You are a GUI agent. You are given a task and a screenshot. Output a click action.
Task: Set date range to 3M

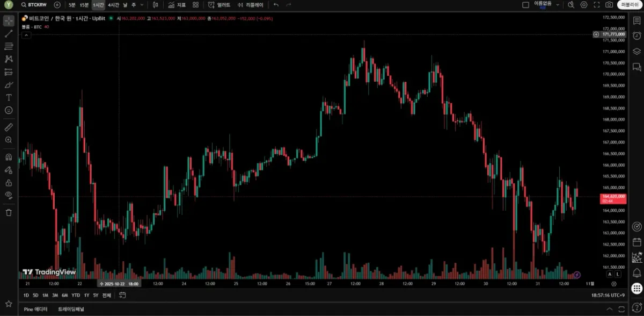coord(55,295)
